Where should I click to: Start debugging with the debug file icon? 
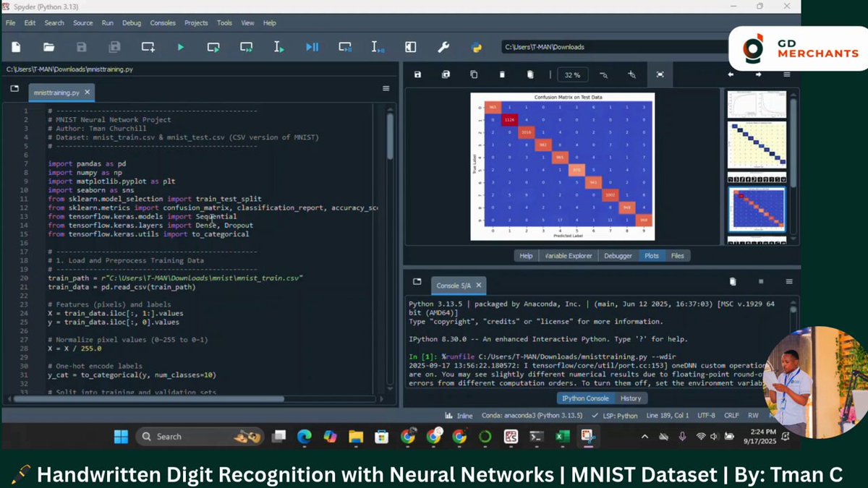coord(312,47)
